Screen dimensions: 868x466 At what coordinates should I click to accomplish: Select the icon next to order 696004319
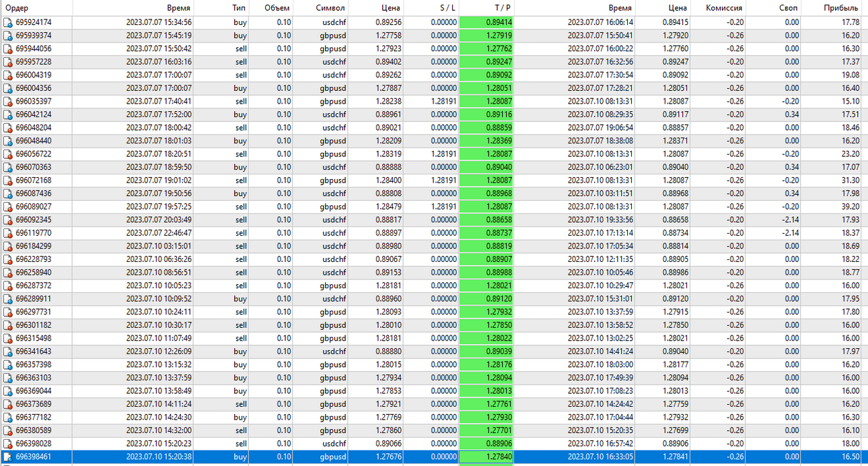[x=8, y=75]
